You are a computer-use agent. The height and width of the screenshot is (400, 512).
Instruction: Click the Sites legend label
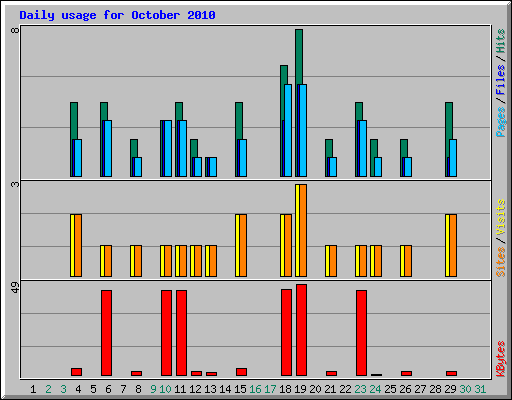(500, 262)
